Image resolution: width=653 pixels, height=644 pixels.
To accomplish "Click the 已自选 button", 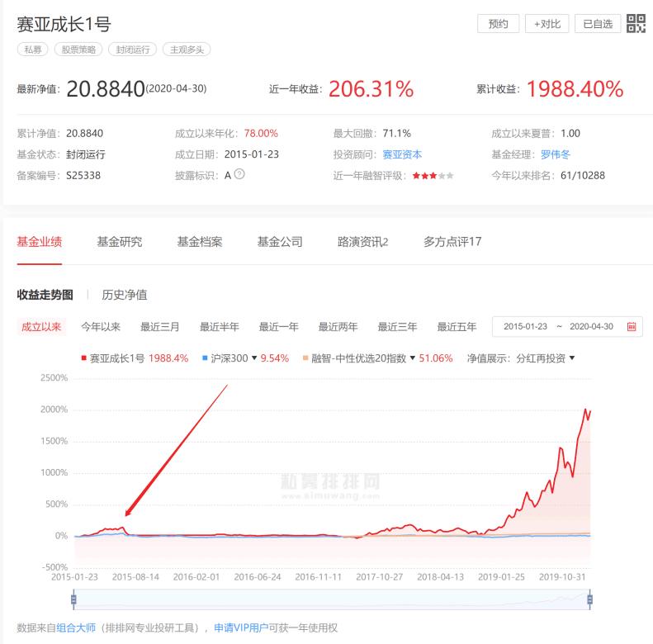I will (x=598, y=24).
